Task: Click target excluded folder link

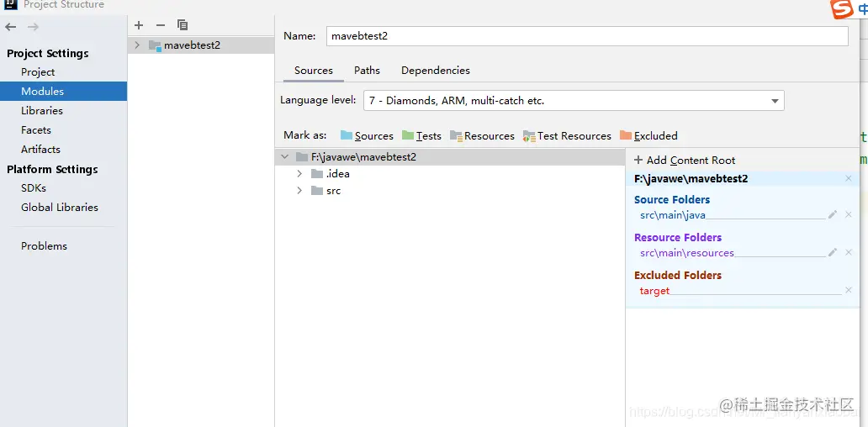Action: 654,290
